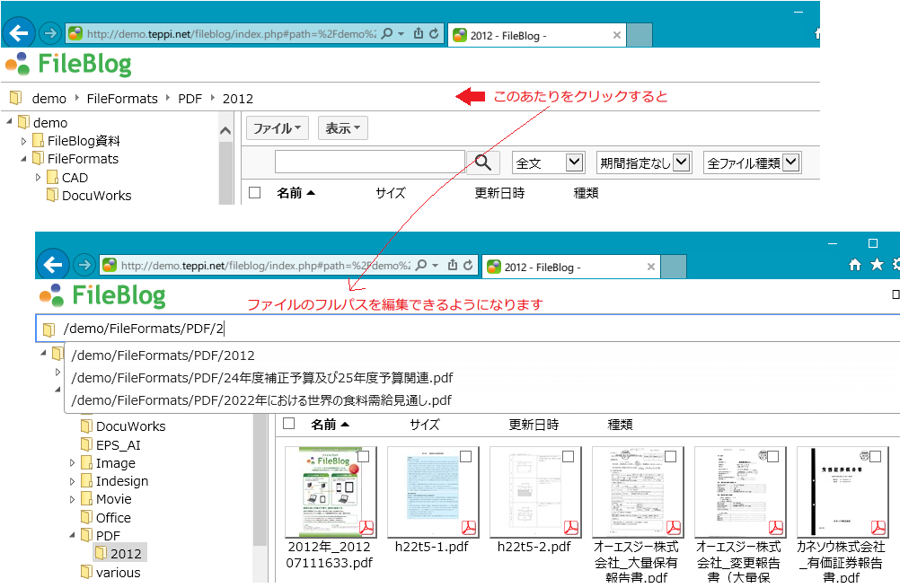Select the 2012 - FileBlog tab, top window

click(536, 36)
